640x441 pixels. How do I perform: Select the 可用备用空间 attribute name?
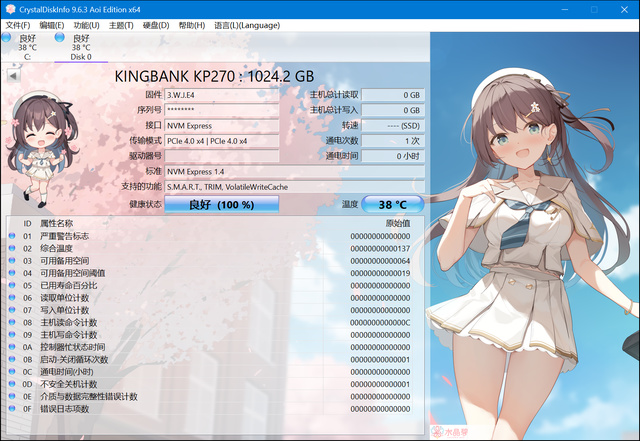tap(64, 261)
